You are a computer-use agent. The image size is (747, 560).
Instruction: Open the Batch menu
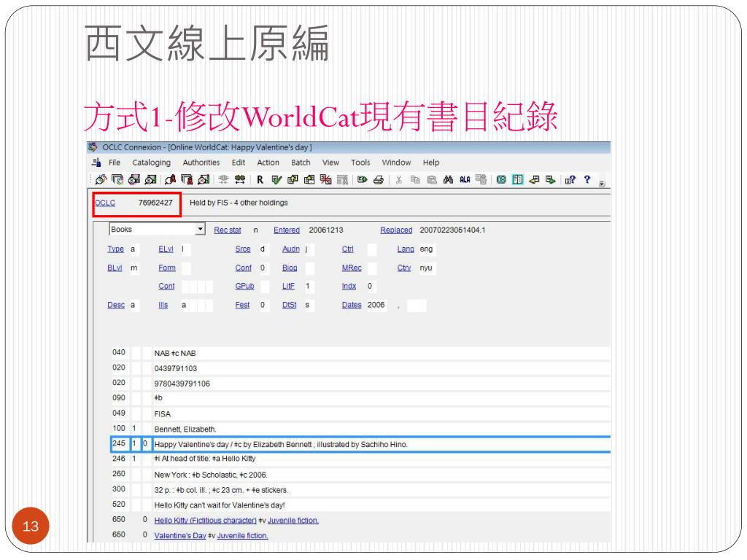click(301, 163)
